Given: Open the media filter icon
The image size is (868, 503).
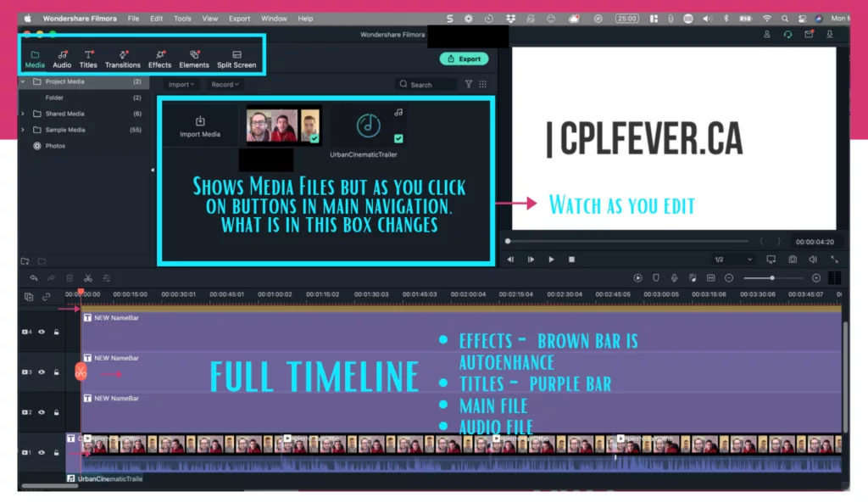Looking at the screenshot, I should tap(469, 84).
